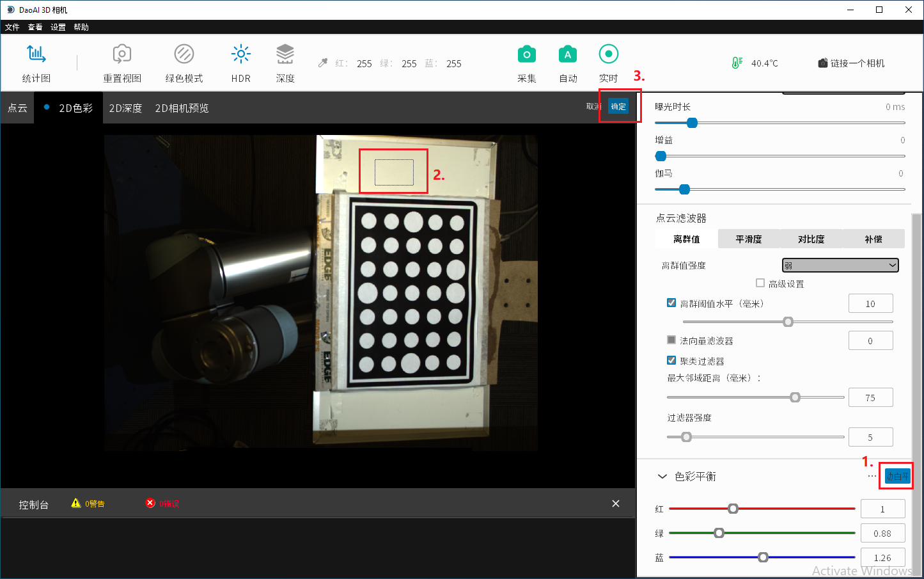
Task: Move the 过滤器强度 slider handle
Action: 686,437
